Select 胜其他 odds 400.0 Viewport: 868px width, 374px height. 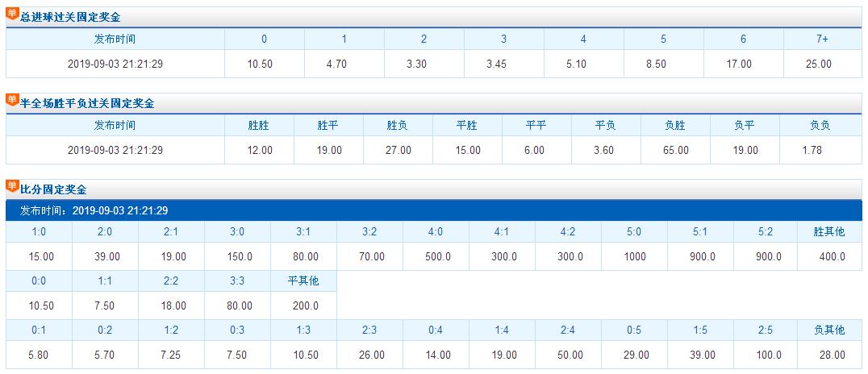(830, 256)
